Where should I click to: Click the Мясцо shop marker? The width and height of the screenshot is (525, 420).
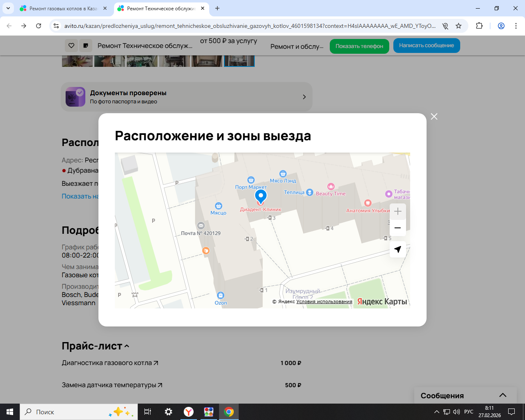pyautogui.click(x=219, y=206)
